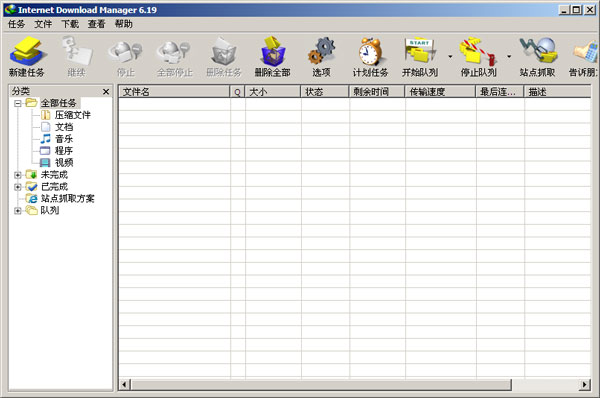
Task: Select the 队列 folder
Action: pyautogui.click(x=50, y=210)
